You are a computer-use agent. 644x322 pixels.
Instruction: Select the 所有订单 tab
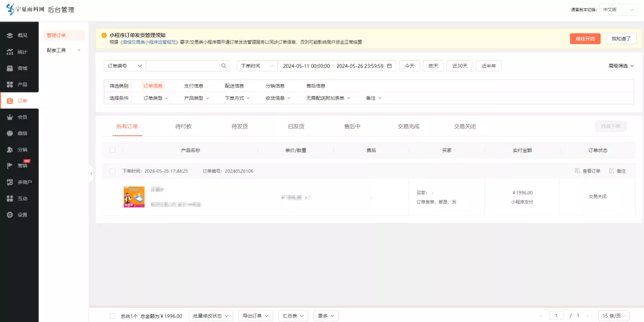[x=127, y=126]
